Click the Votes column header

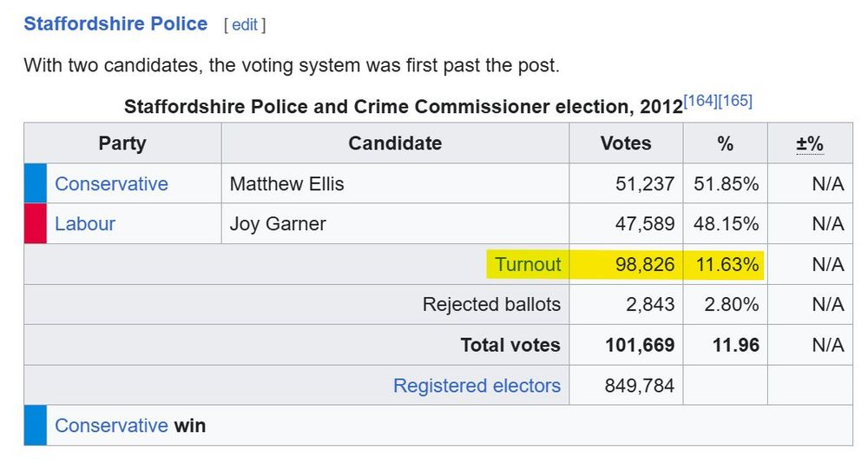[626, 143]
